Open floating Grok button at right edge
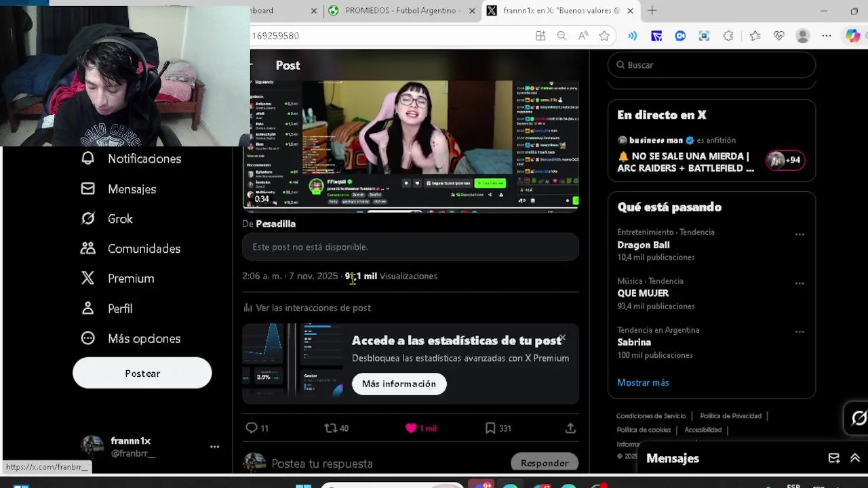 click(857, 418)
